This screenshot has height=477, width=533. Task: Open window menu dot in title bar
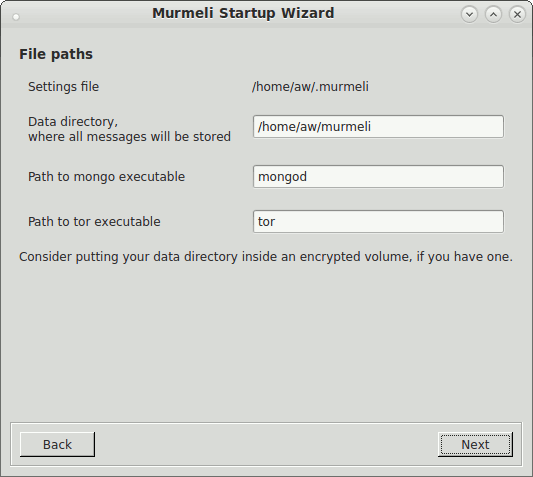coord(16,17)
